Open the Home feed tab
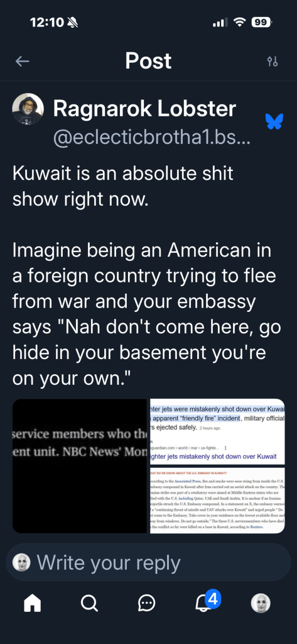 (33, 603)
